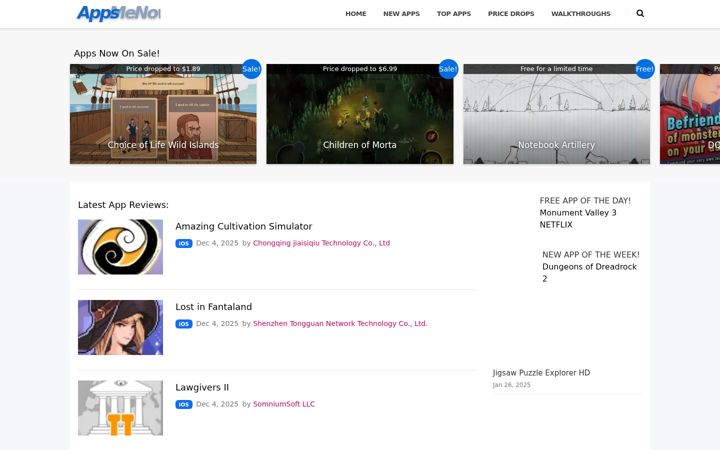Open the search magnifier icon
The width and height of the screenshot is (720, 450).
(x=640, y=13)
